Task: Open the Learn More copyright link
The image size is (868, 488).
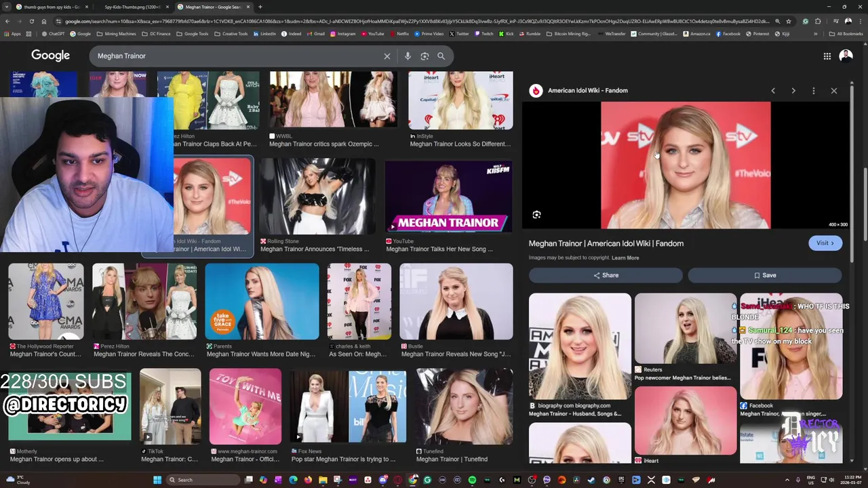Action: pyautogui.click(x=625, y=258)
